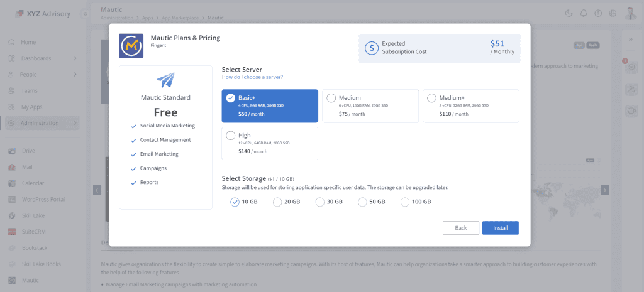Click the XYZ Advisory logo

pyautogui.click(x=43, y=14)
